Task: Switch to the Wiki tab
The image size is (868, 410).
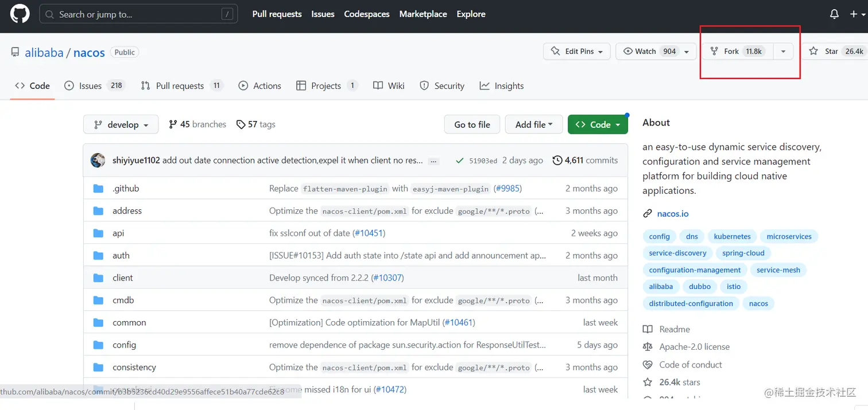Action: (389, 85)
